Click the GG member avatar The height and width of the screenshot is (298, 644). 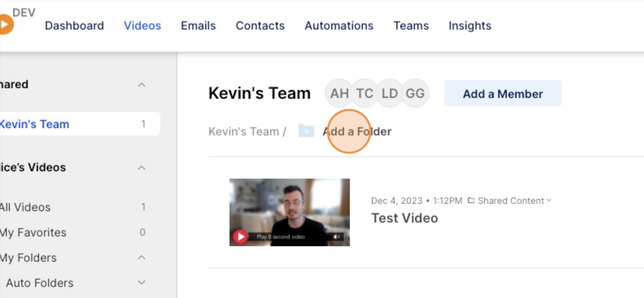click(415, 93)
